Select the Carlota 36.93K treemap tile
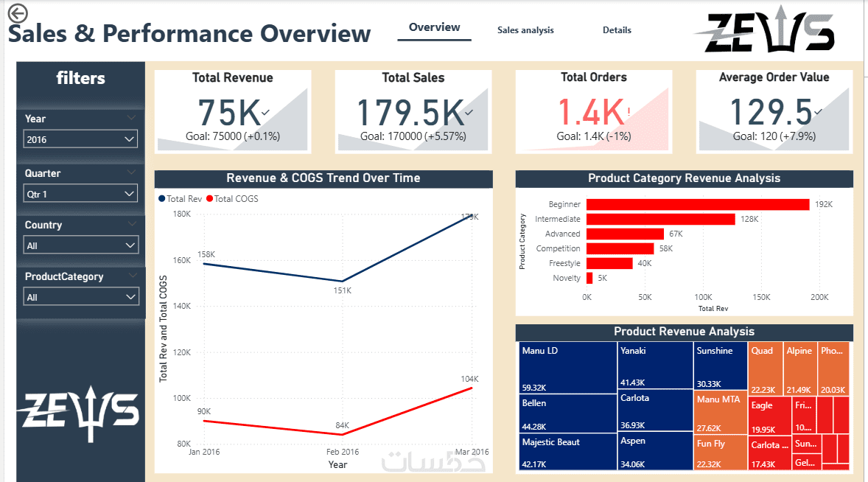Image resolution: width=868 pixels, height=482 pixels. pos(656,411)
